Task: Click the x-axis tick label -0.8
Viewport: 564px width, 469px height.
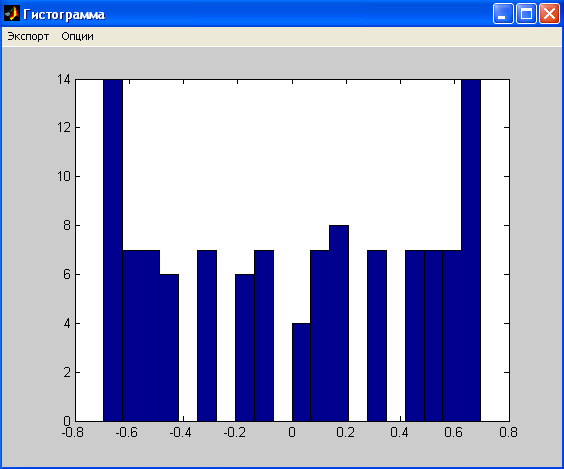Action: coord(73,432)
